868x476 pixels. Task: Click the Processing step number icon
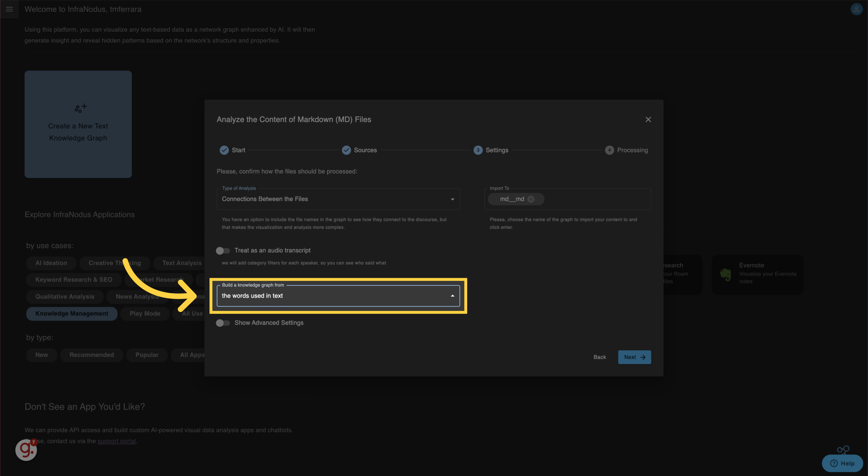pos(609,150)
